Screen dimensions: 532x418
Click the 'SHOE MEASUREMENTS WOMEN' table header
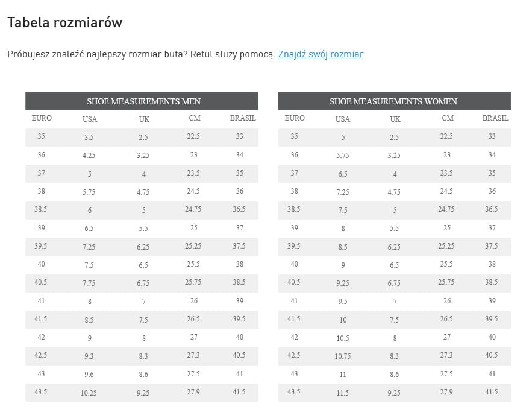pos(393,101)
